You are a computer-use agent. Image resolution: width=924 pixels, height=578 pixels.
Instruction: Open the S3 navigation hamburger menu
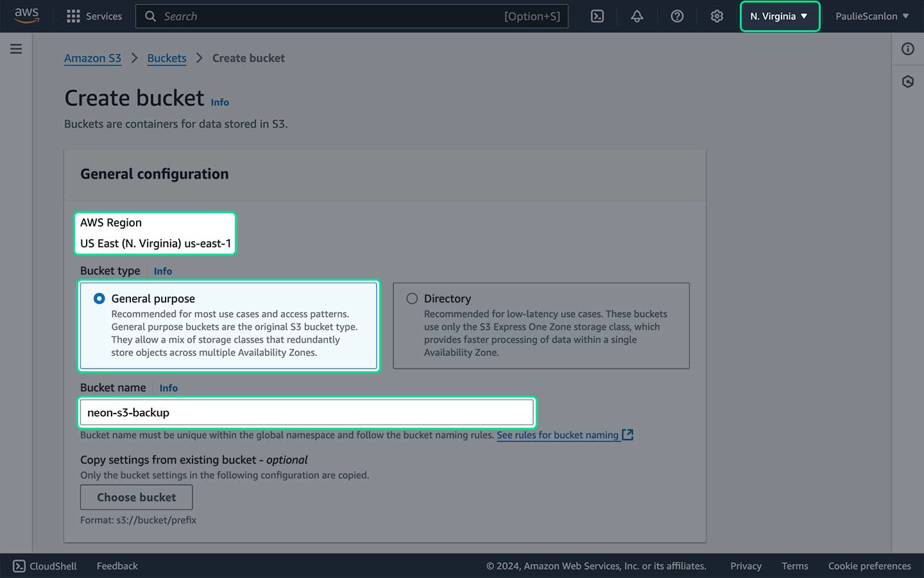point(16,48)
